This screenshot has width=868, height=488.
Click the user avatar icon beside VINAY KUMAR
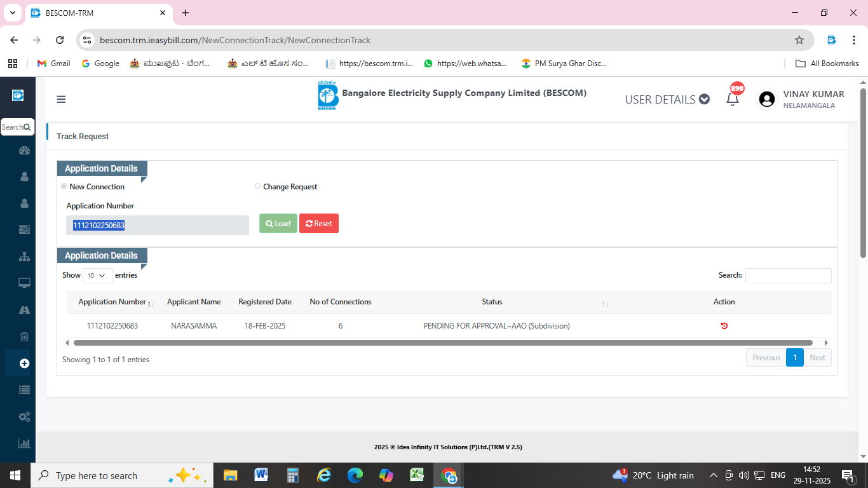click(767, 99)
